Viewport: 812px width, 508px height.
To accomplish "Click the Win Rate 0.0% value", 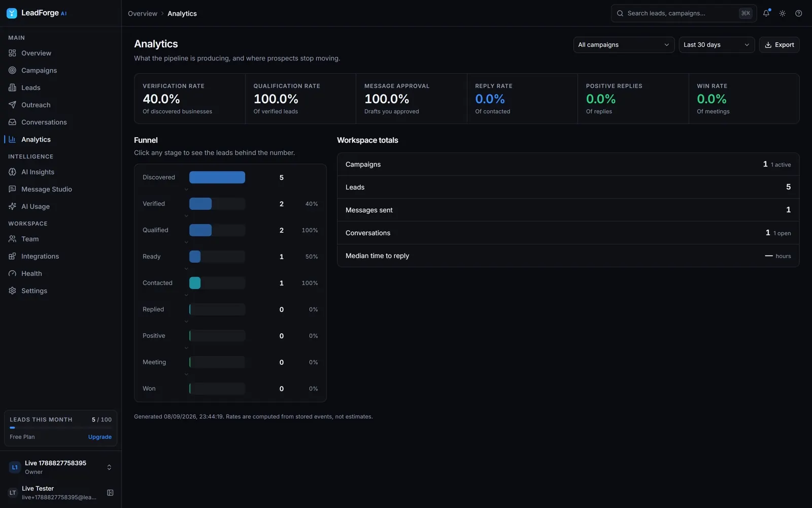I will coord(712,99).
